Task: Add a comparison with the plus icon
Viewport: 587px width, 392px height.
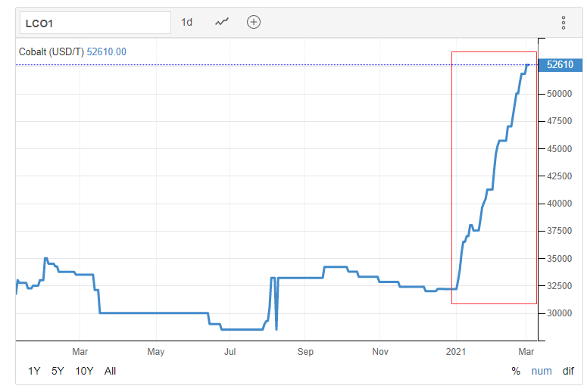Action: pos(254,22)
